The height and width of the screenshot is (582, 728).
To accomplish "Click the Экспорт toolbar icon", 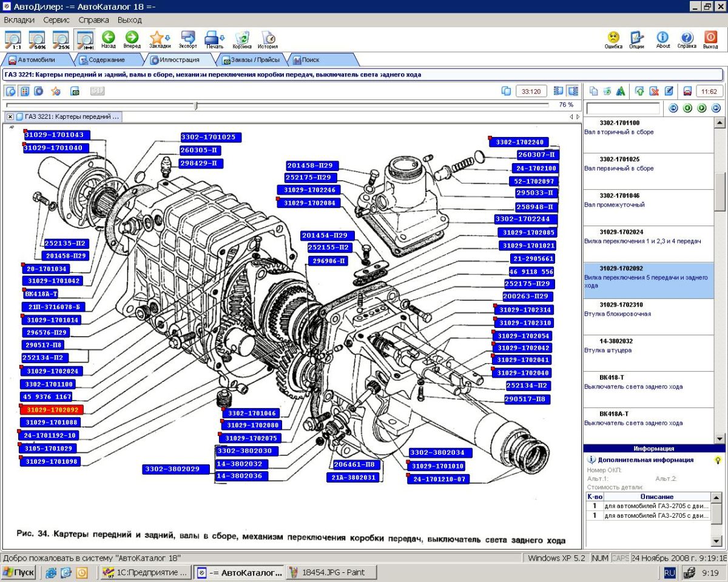I will 187,38.
